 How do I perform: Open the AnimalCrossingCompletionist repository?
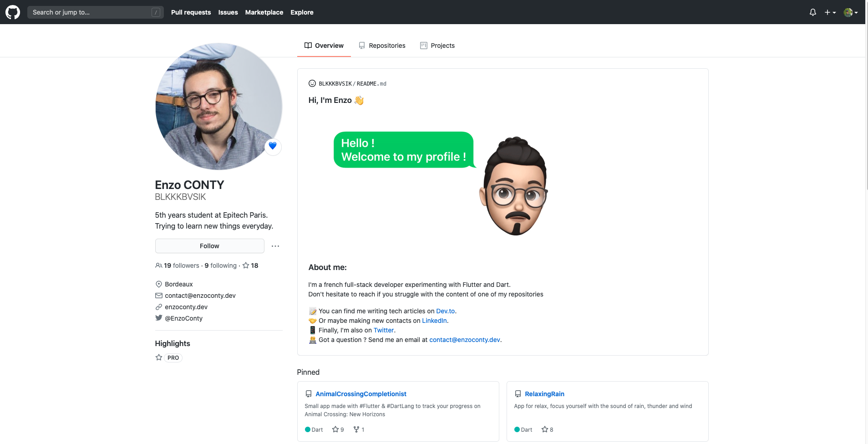(x=361, y=394)
